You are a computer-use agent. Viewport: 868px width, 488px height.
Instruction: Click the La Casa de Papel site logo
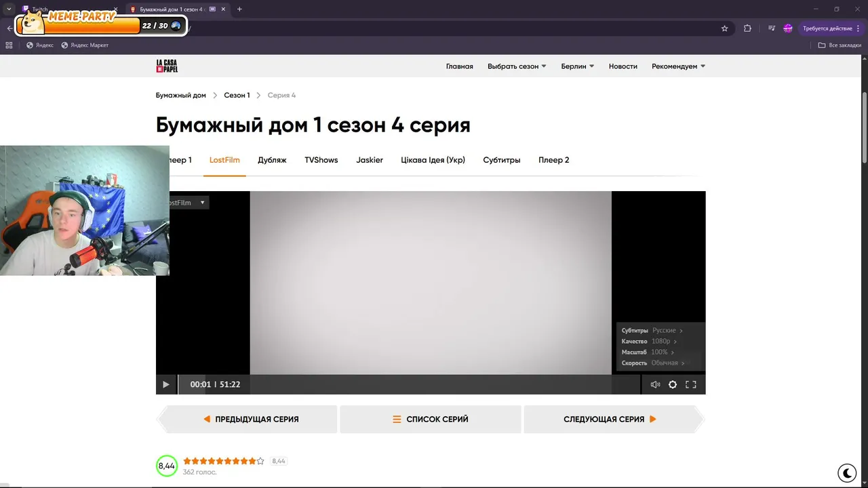(x=167, y=66)
